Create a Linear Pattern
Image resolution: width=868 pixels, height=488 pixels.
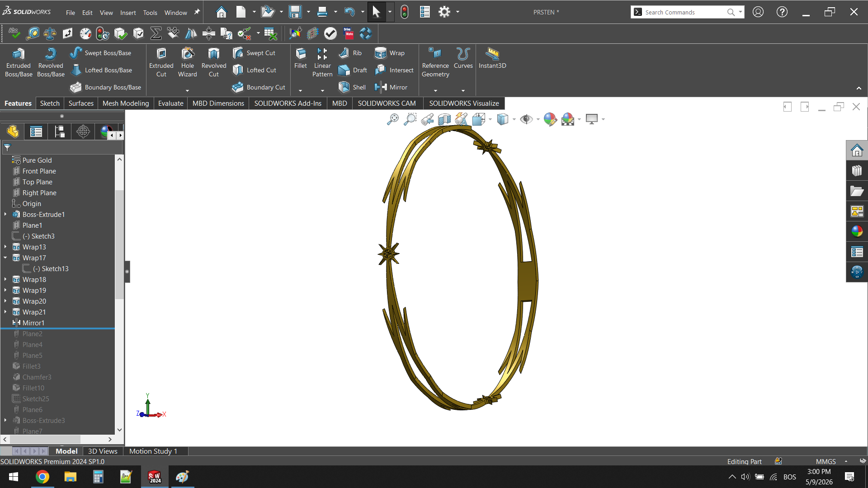[x=322, y=62]
